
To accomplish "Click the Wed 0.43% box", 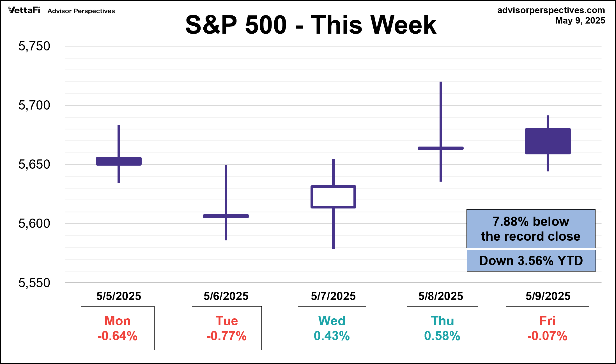I will (332, 328).
